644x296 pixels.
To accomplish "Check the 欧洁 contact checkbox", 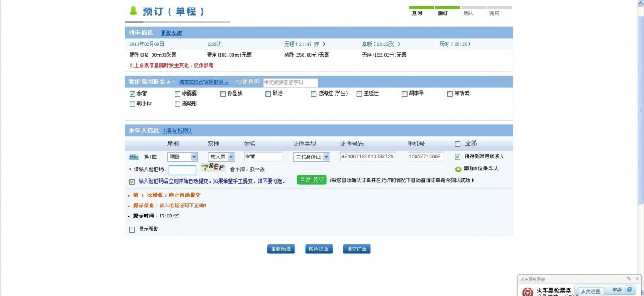I will (269, 94).
